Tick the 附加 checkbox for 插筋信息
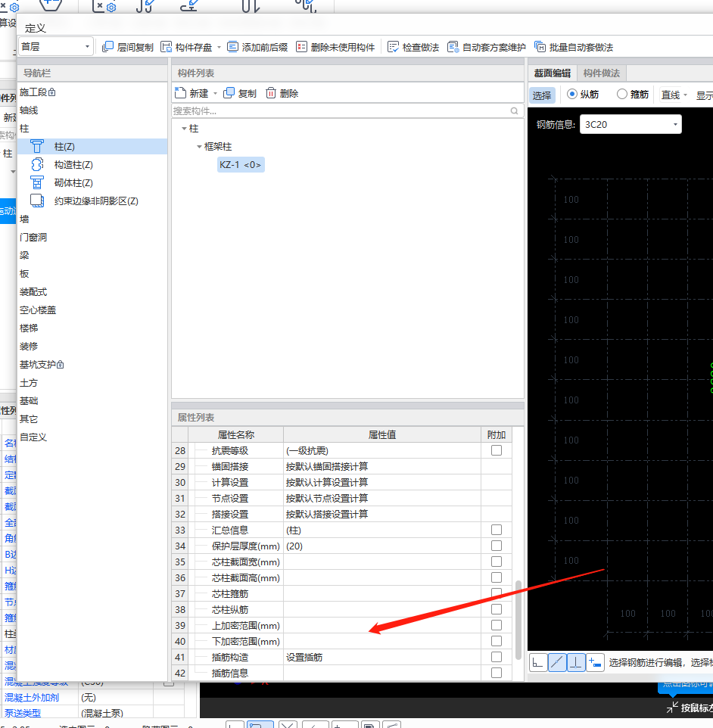This screenshot has width=713, height=728. [x=497, y=673]
